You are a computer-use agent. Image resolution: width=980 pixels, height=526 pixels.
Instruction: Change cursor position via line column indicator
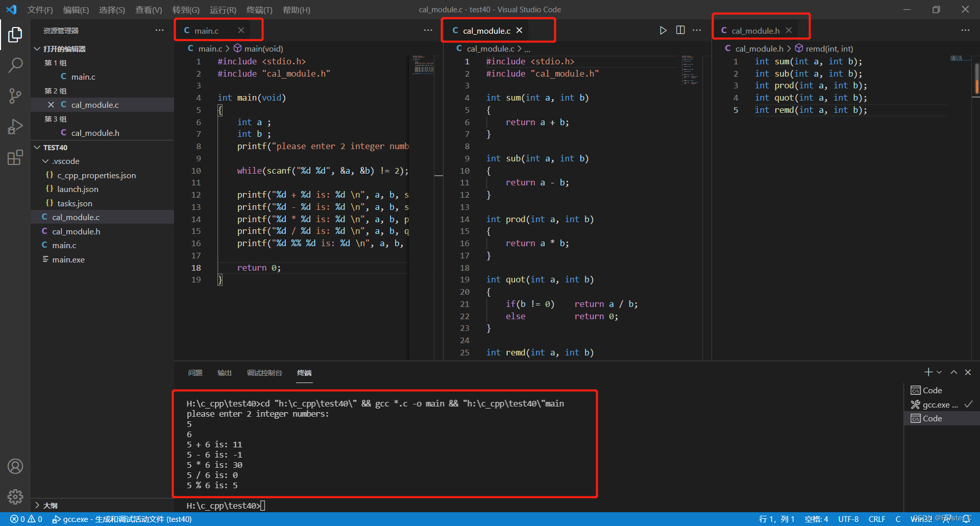coord(776,519)
